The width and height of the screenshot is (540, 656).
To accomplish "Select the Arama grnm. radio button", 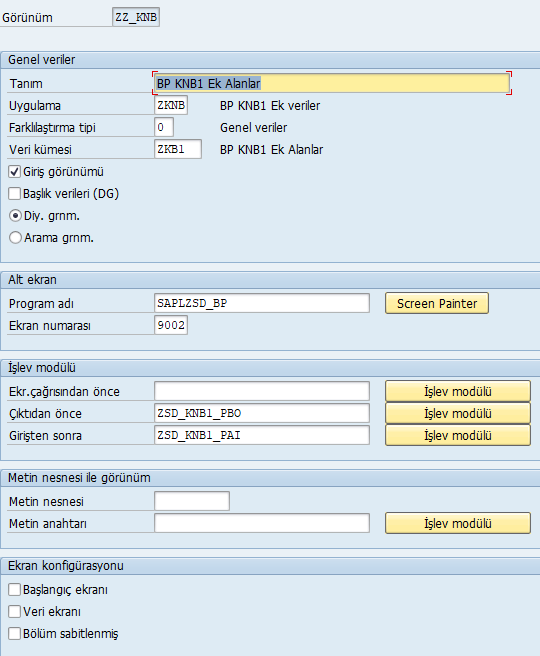I will tap(15, 238).
